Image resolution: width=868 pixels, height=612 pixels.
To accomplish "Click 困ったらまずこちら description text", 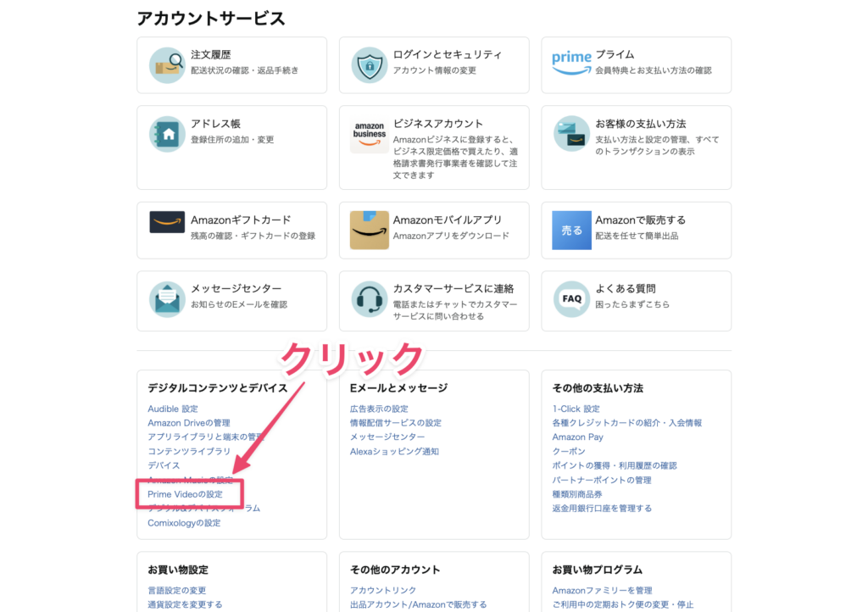I will pos(632,305).
